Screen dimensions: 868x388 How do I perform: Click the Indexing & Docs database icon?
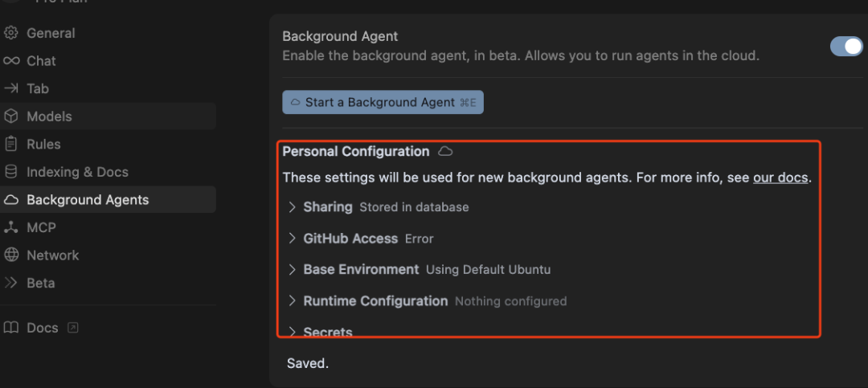[x=11, y=172]
